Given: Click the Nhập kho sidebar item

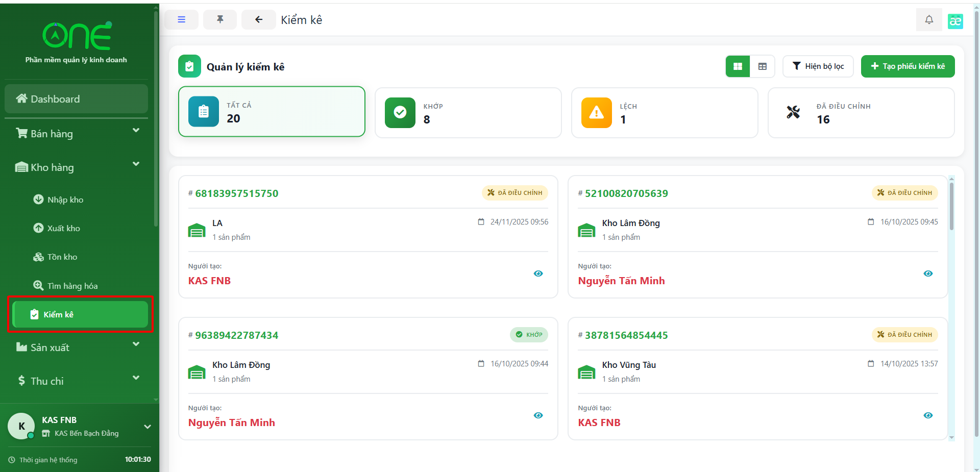Looking at the screenshot, I should click(65, 200).
